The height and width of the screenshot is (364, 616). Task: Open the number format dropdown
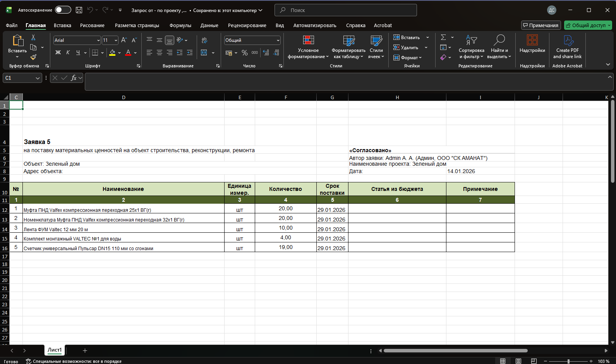[x=278, y=40]
